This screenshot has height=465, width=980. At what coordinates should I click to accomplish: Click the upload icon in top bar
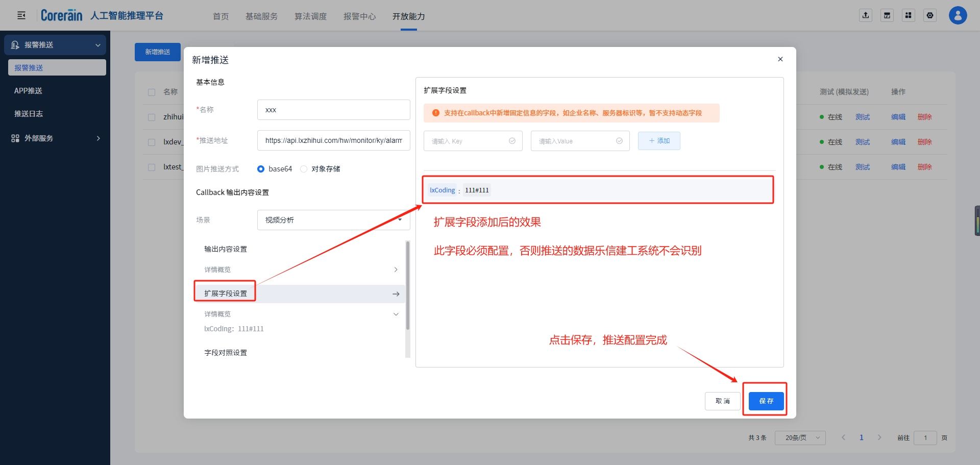(x=866, y=15)
